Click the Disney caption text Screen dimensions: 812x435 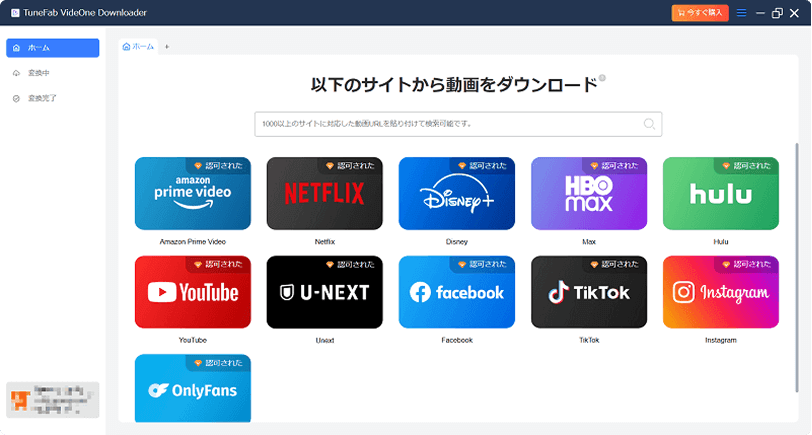click(457, 242)
